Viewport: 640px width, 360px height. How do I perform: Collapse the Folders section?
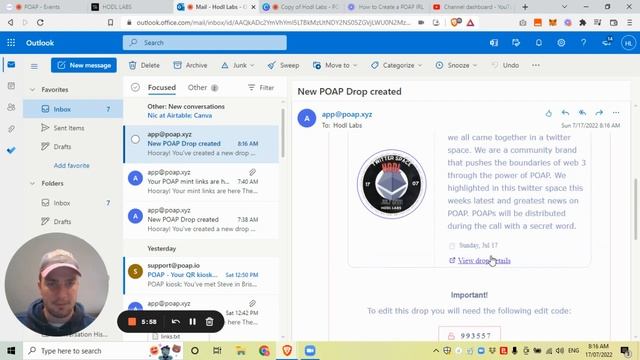pos(32,183)
